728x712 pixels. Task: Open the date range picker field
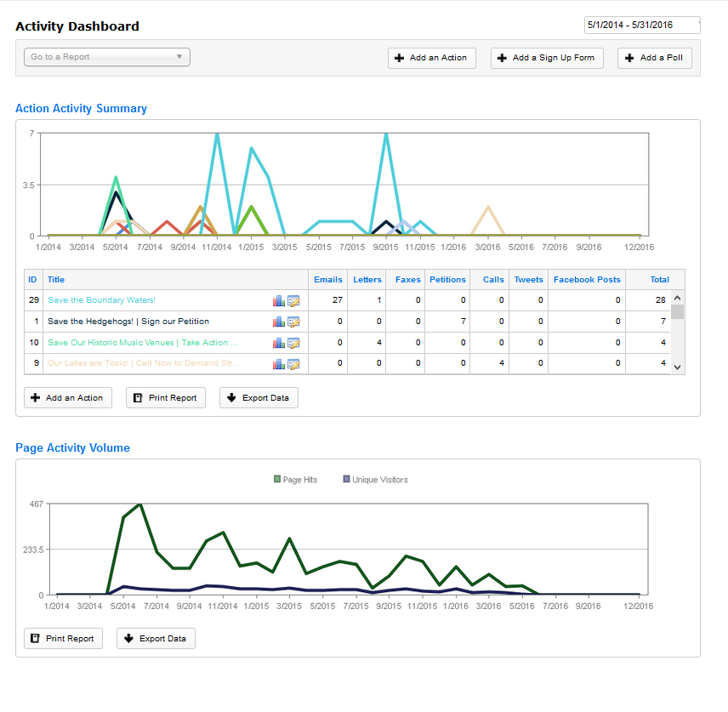641,25
